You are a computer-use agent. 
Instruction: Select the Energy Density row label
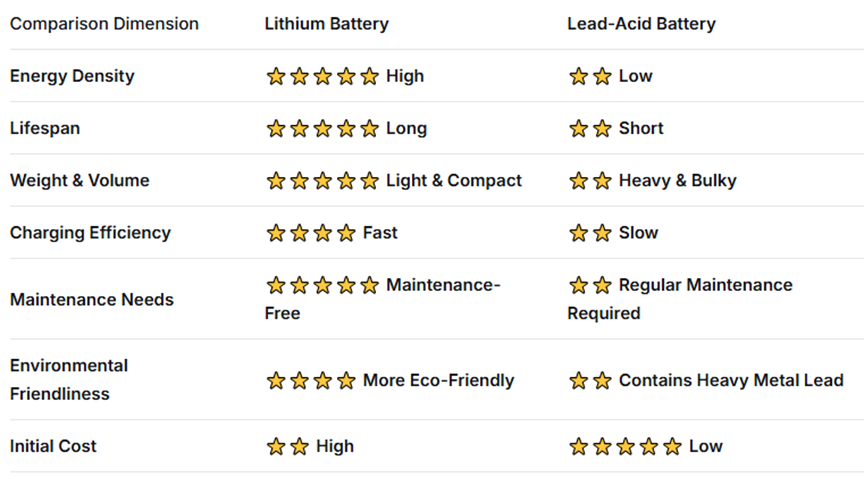click(72, 76)
